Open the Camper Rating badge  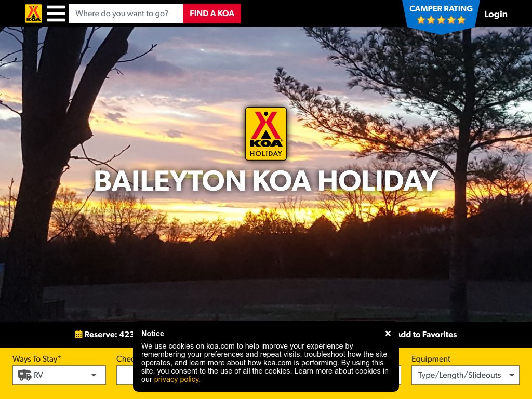tap(441, 16)
